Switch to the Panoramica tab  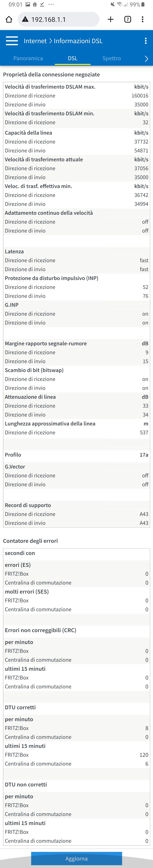(28, 58)
